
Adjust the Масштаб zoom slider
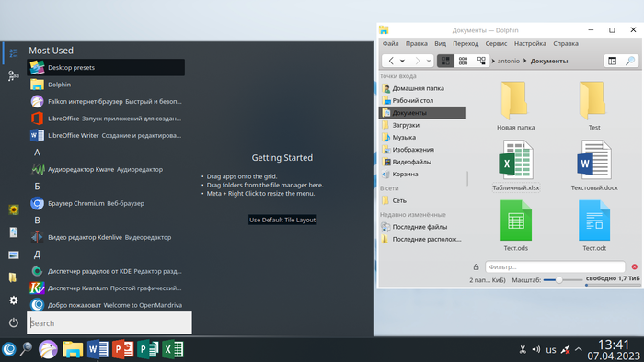tap(563, 280)
